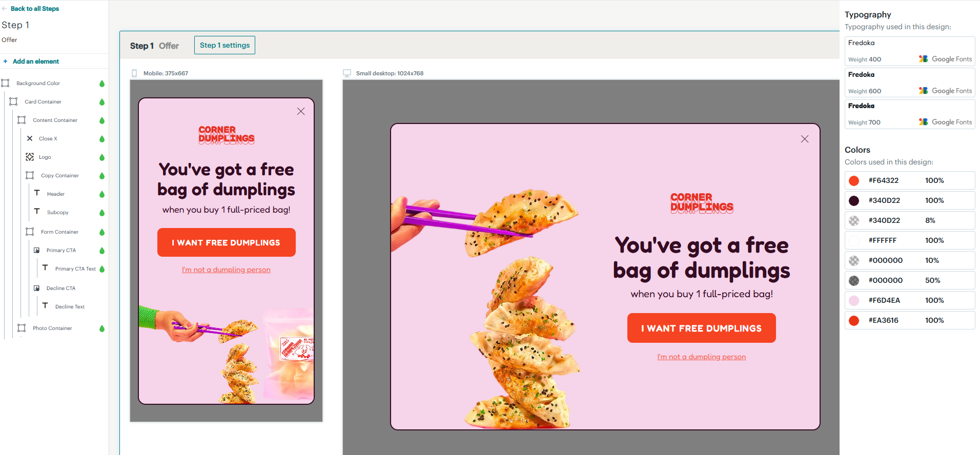Click the Decline CTA button icon
The height and width of the screenshot is (455, 980).
(36, 288)
